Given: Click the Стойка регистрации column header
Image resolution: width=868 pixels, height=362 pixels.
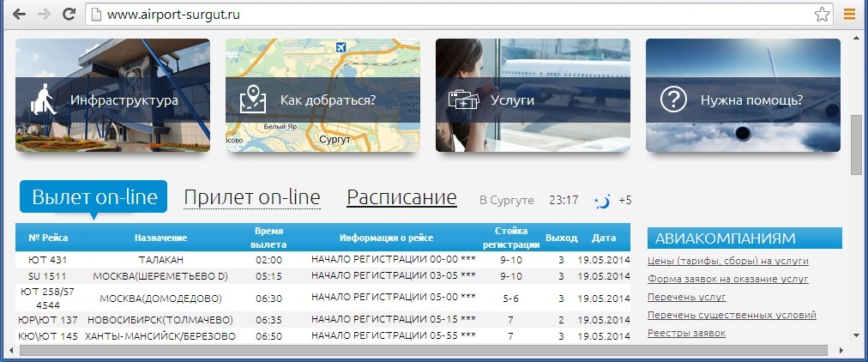Looking at the screenshot, I should click(x=511, y=238).
